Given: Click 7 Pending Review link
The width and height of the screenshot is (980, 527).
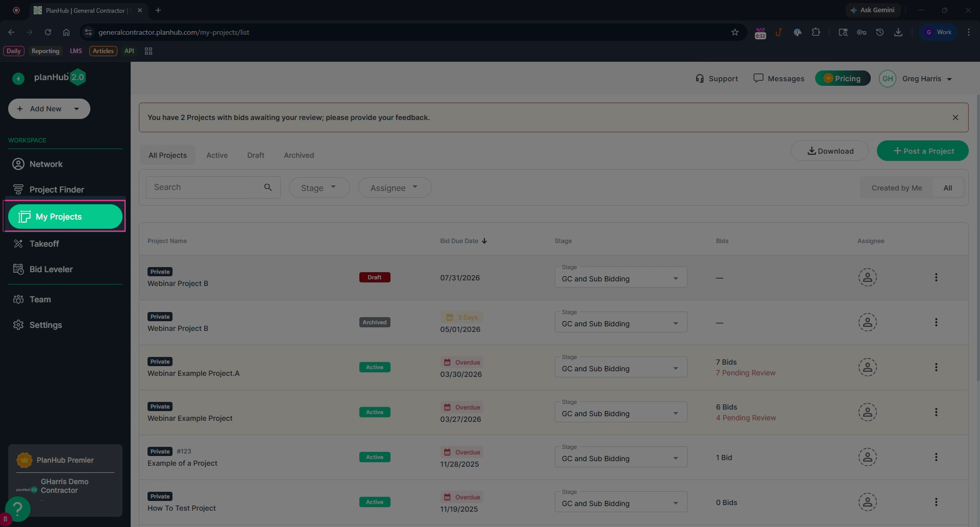Looking at the screenshot, I should click(x=745, y=373).
